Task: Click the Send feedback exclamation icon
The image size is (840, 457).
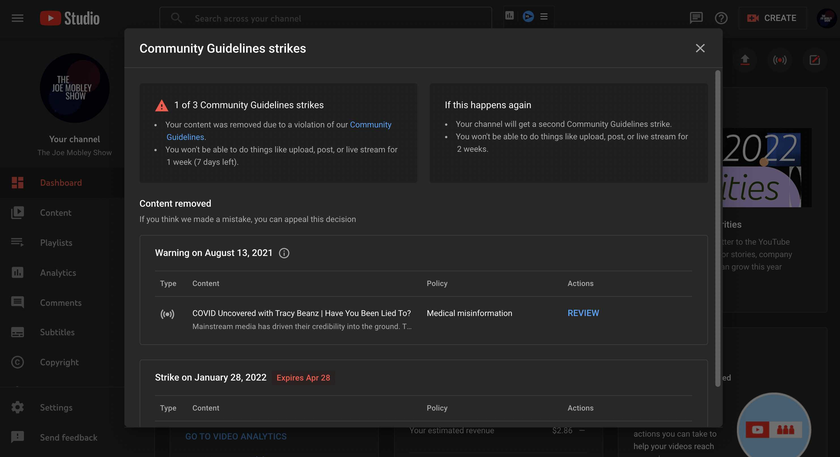Action: pos(18,438)
